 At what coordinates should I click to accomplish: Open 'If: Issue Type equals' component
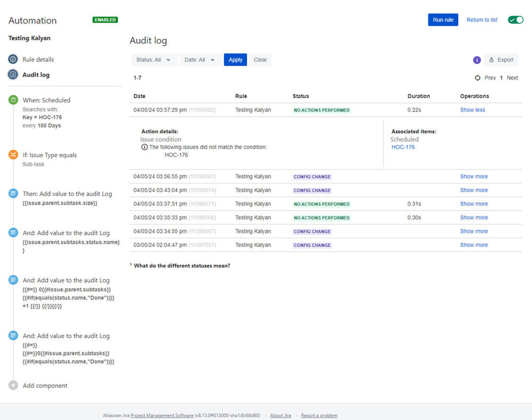click(50, 155)
